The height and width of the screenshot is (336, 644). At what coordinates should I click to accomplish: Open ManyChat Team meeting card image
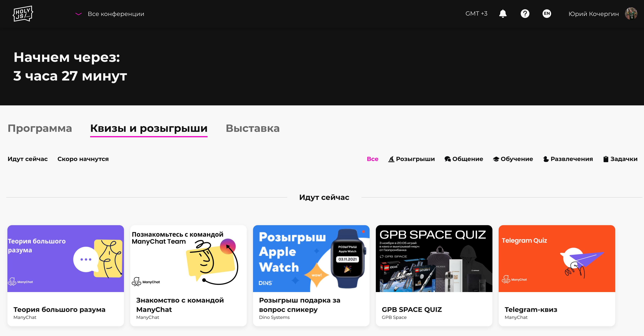point(188,258)
